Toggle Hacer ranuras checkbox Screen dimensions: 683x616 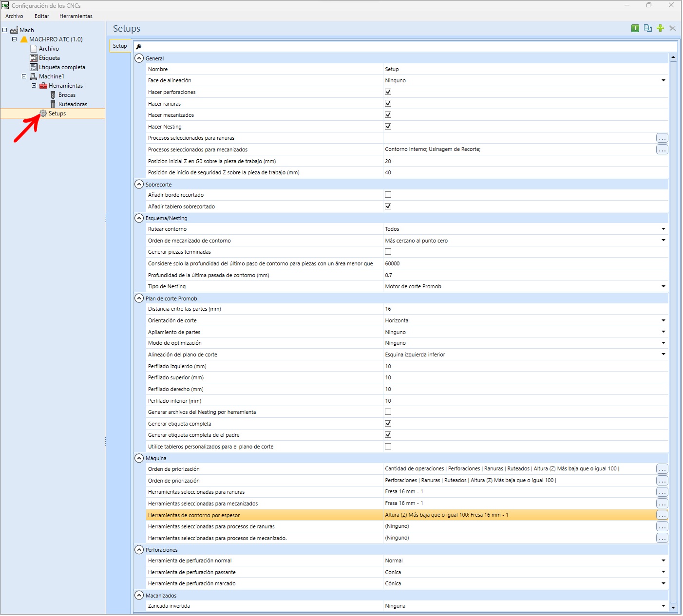tap(388, 103)
